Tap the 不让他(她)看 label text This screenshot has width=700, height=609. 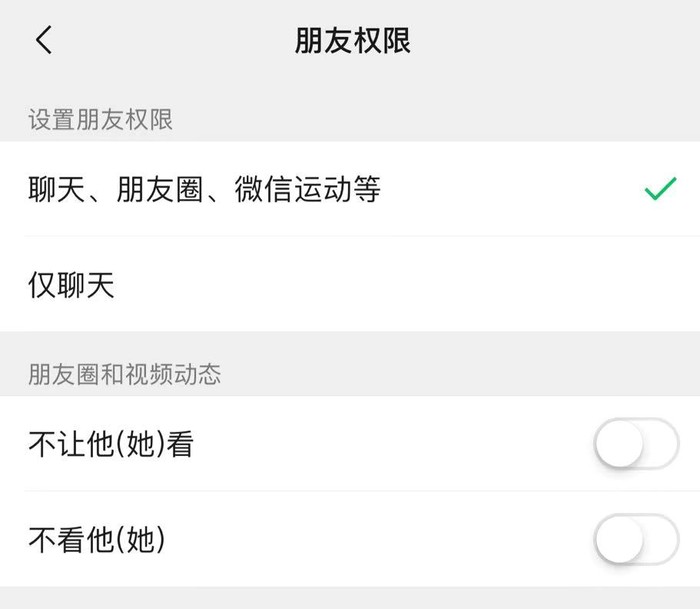coord(110,444)
